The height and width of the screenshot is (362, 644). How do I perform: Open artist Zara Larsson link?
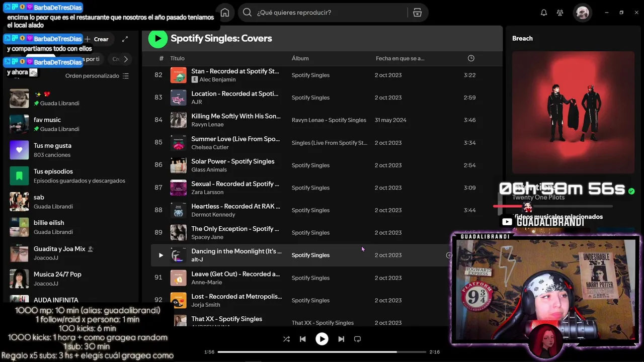(x=207, y=192)
